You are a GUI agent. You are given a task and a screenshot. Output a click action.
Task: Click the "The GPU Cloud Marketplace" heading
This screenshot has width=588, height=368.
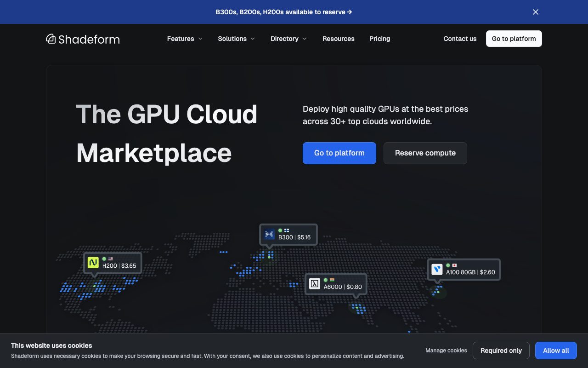tap(167, 133)
